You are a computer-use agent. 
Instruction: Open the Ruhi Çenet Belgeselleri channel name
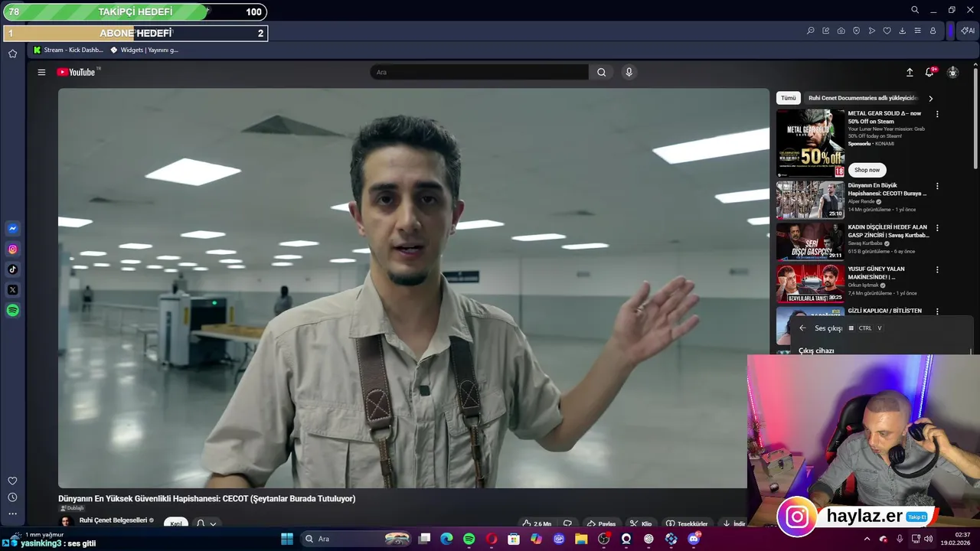click(113, 520)
